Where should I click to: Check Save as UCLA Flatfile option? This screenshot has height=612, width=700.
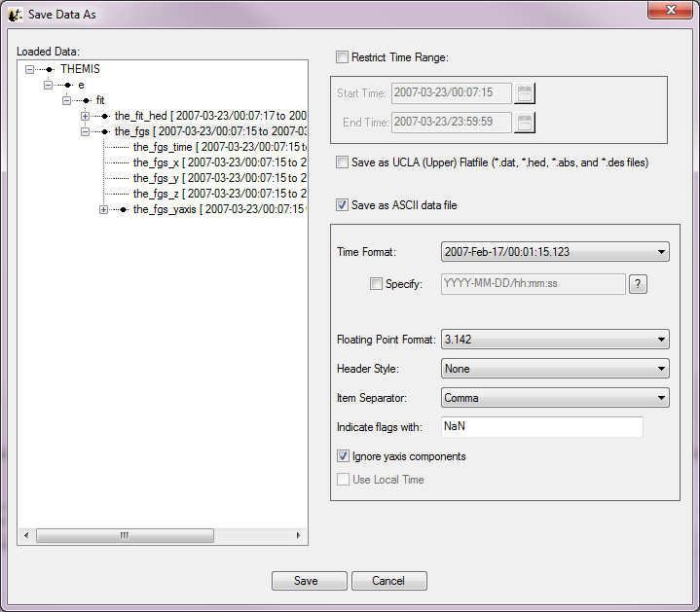point(342,162)
